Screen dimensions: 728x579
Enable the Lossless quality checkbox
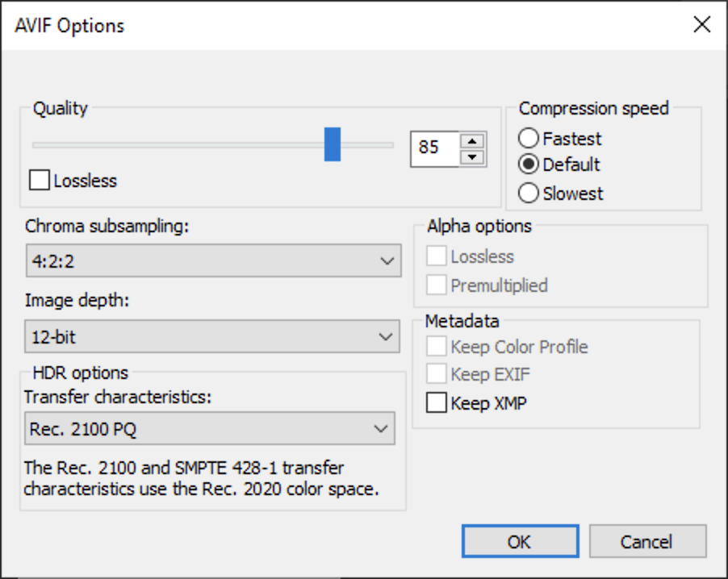click(38, 181)
